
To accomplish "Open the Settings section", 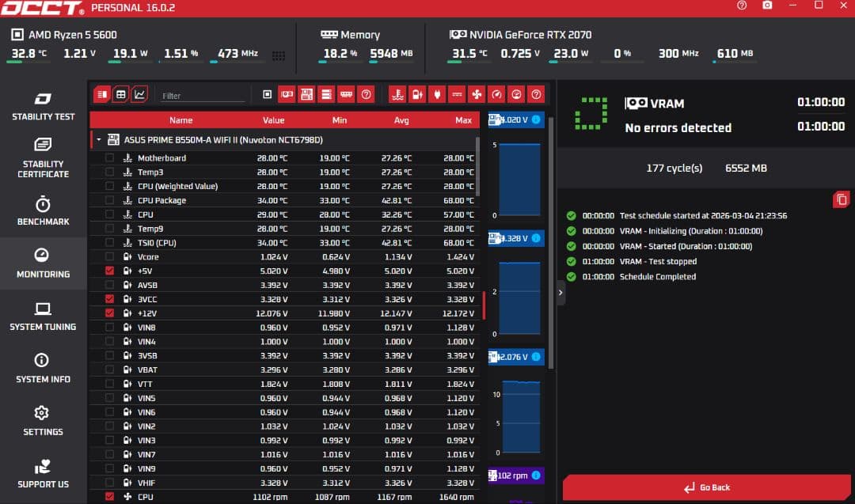I will 43,421.
